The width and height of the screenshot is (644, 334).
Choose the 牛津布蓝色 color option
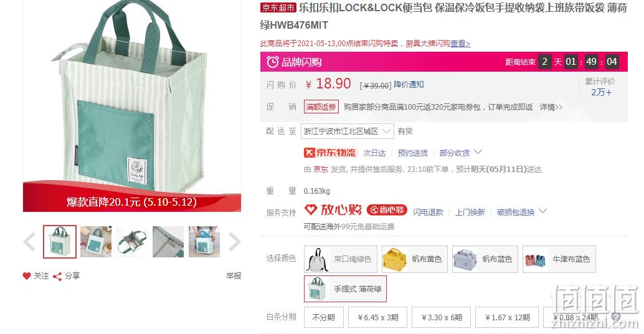559,259
